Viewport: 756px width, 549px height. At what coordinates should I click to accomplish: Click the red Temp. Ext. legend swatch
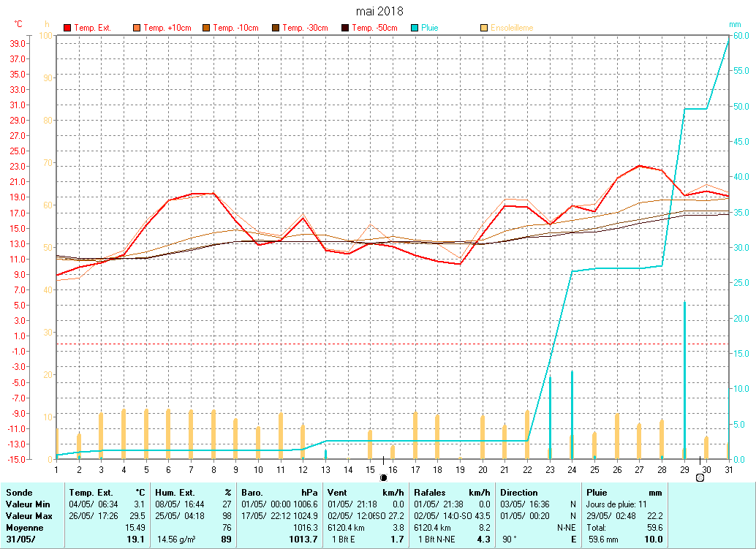click(x=67, y=28)
